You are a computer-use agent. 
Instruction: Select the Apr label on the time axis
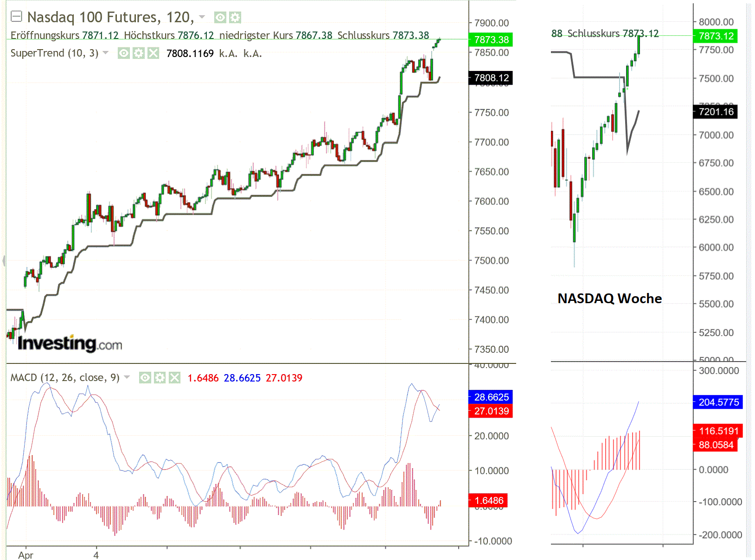pos(26,554)
